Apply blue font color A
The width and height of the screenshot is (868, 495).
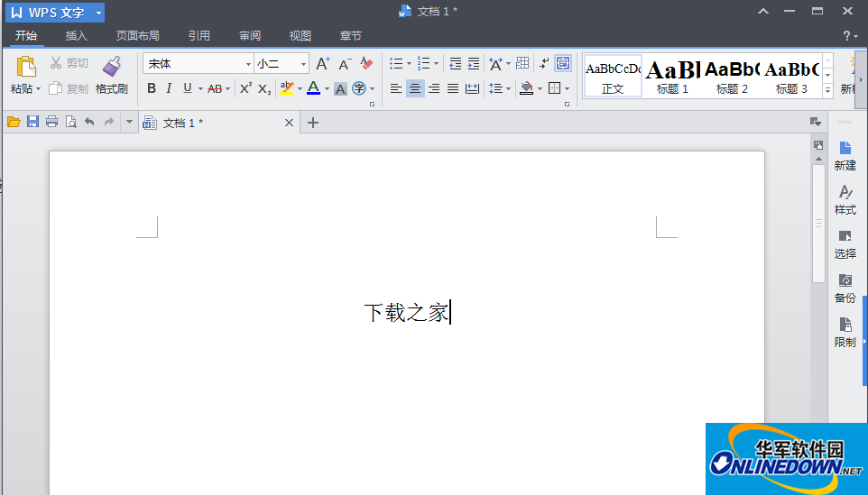[x=313, y=88]
